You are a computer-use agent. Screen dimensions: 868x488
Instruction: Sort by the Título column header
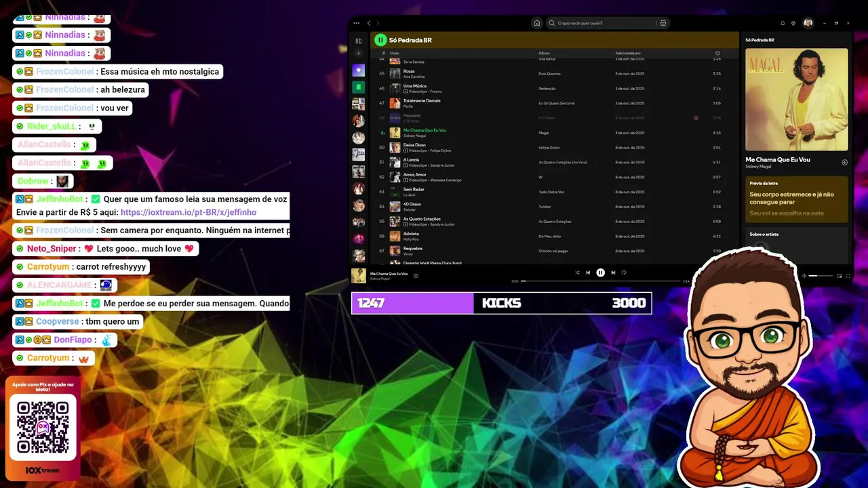point(394,53)
